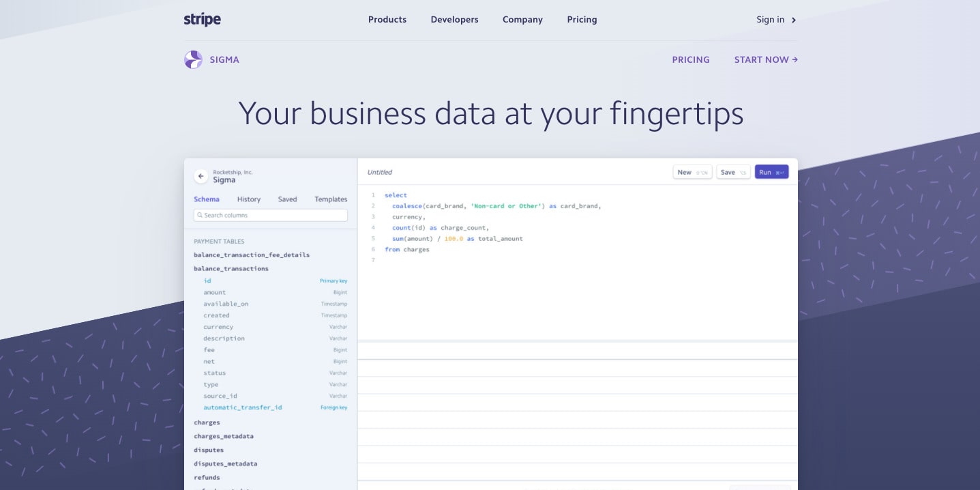
Task: Expand the refunds table
Action: pos(207,477)
